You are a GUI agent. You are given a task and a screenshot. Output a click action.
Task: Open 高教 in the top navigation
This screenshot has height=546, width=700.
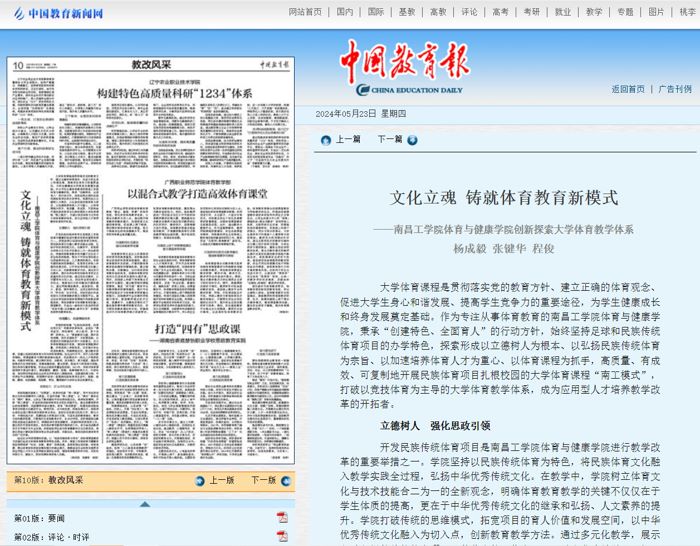coord(438,12)
